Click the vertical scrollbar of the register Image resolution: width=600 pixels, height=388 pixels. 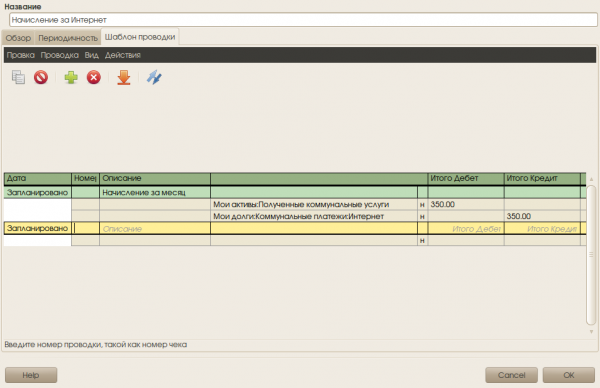pos(591,254)
